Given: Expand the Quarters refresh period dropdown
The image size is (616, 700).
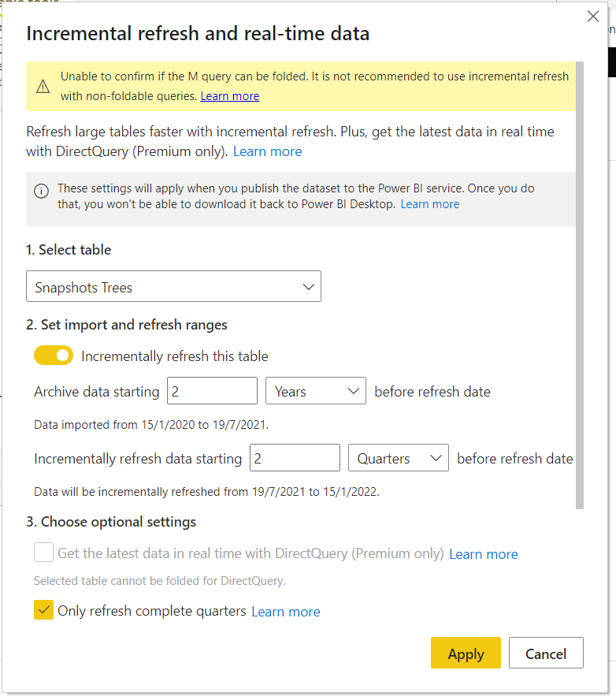Looking at the screenshot, I should (398, 458).
